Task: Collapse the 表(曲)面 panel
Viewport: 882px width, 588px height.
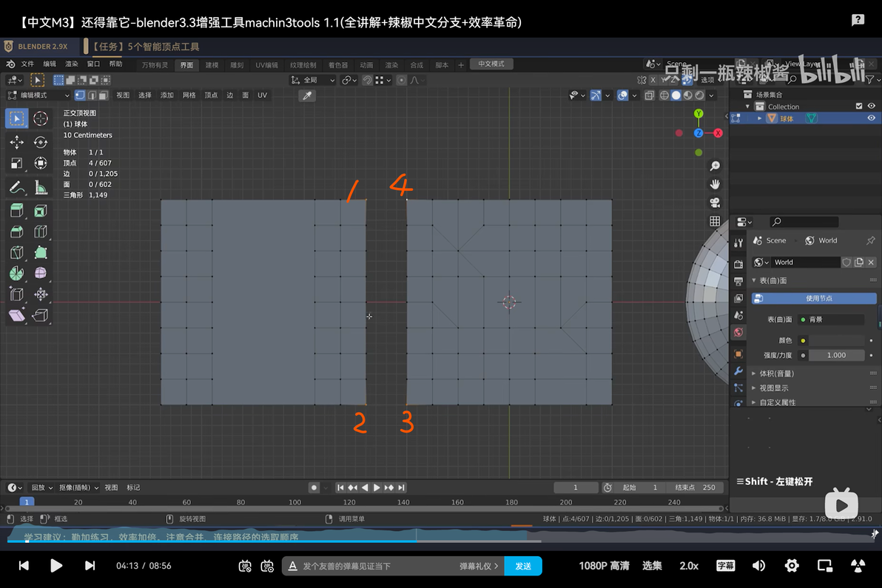Action: (754, 280)
